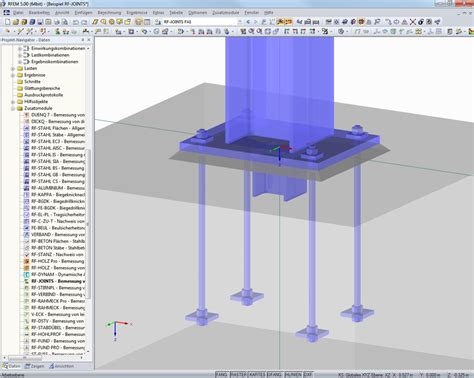Go to previous load case arrow
Image resolution: width=474 pixels, height=378 pixels.
coord(248,22)
